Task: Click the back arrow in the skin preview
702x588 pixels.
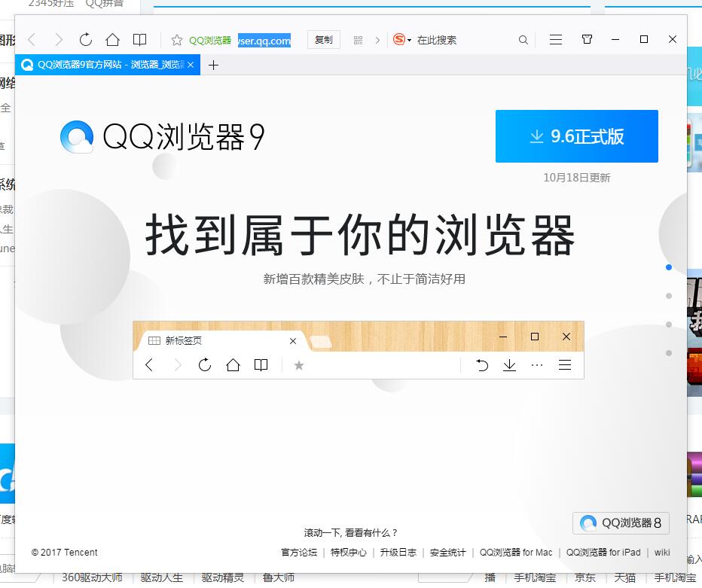Action: [x=149, y=365]
